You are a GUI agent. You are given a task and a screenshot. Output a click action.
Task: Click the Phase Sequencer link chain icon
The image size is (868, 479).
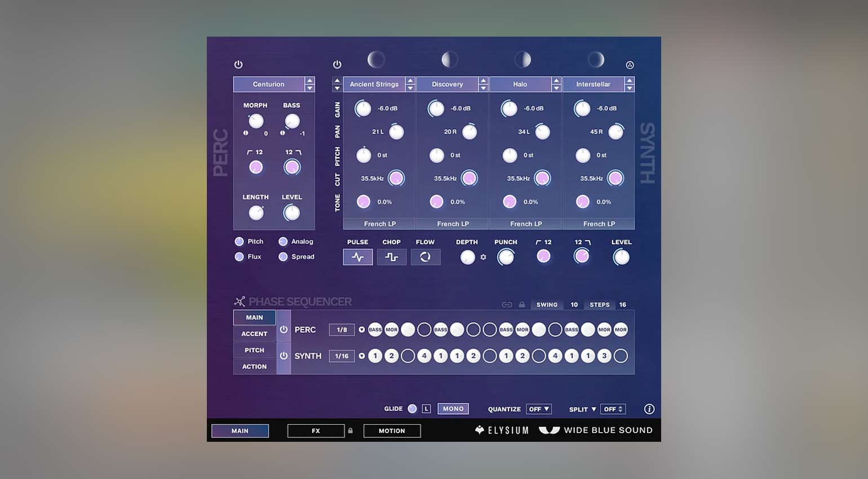(507, 304)
